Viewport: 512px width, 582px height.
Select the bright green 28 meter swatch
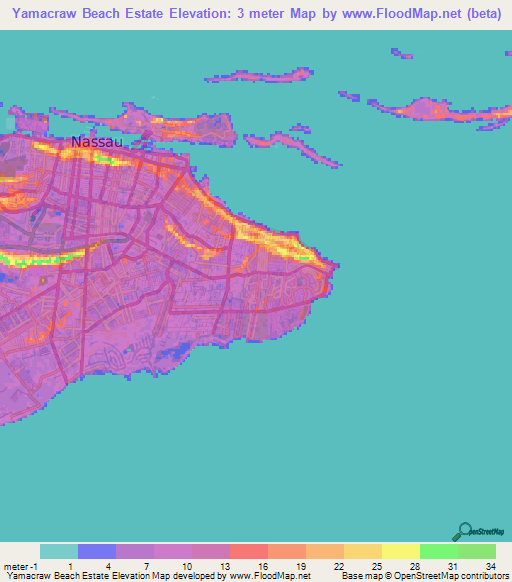(x=439, y=552)
